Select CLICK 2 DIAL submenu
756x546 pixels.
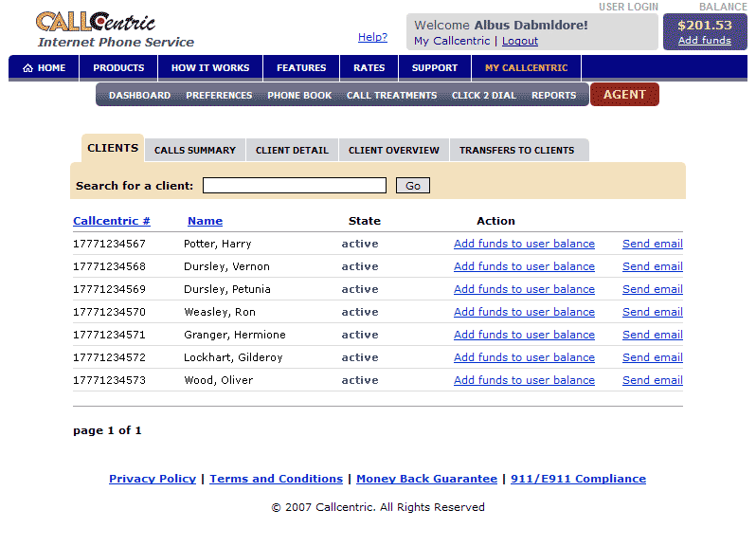click(483, 96)
